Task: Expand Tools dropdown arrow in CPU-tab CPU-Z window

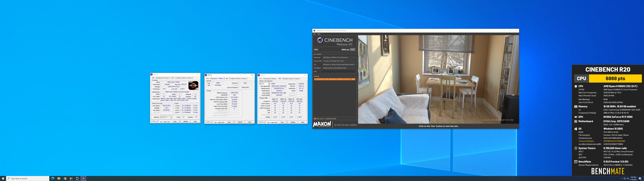Action: (x=179, y=122)
